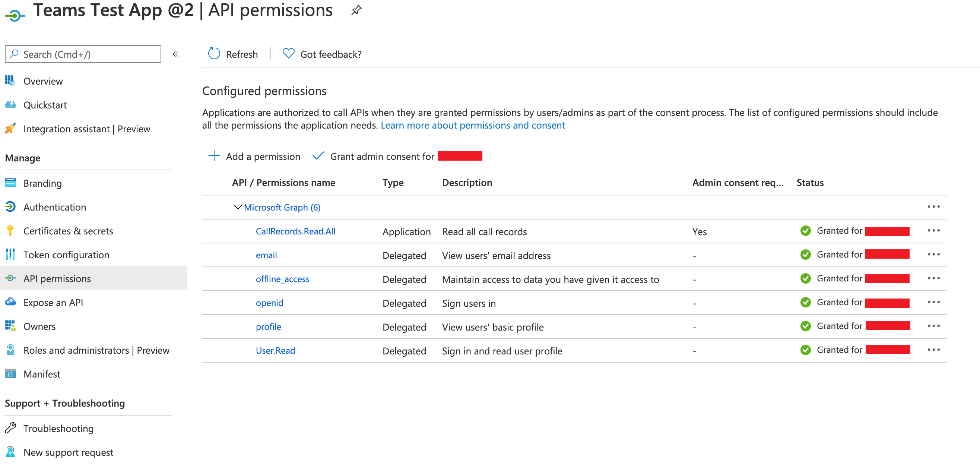Viewport: 980px width, 464px height.
Task: Click the Certificates & secrets key icon
Action: click(10, 231)
